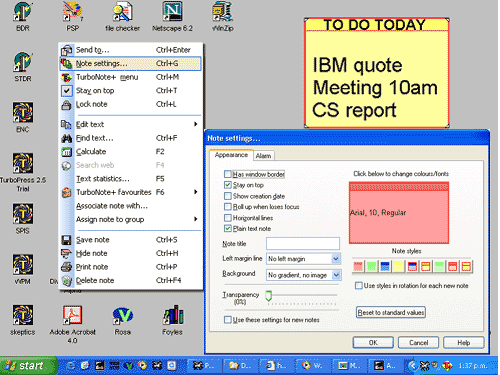500x375 pixels.
Task: Enable Horizontal lines checkbox
Action: (228, 218)
